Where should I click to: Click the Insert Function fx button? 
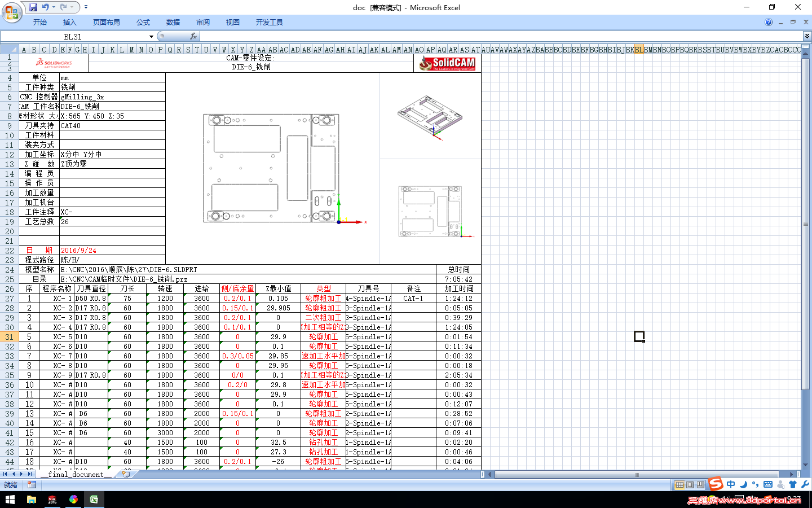click(x=193, y=36)
